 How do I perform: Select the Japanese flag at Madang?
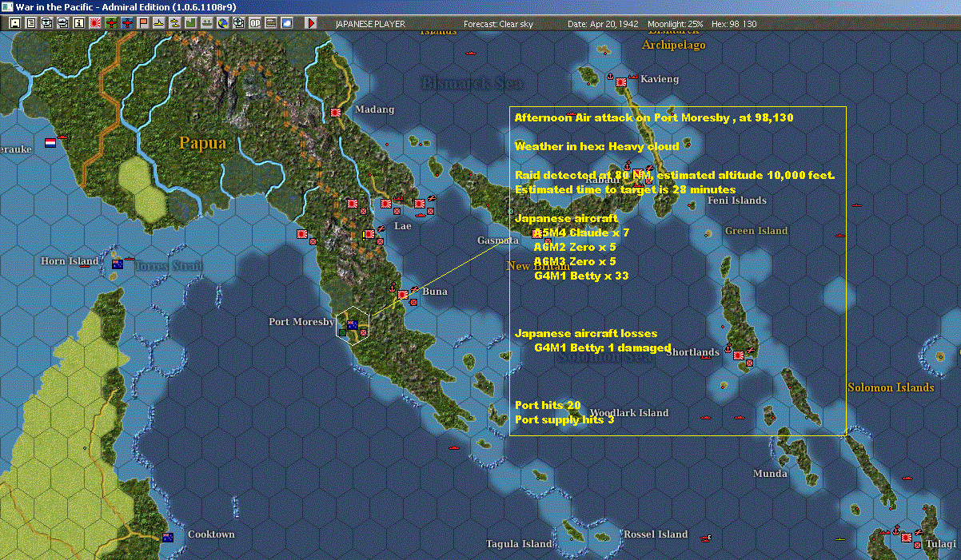click(336, 113)
